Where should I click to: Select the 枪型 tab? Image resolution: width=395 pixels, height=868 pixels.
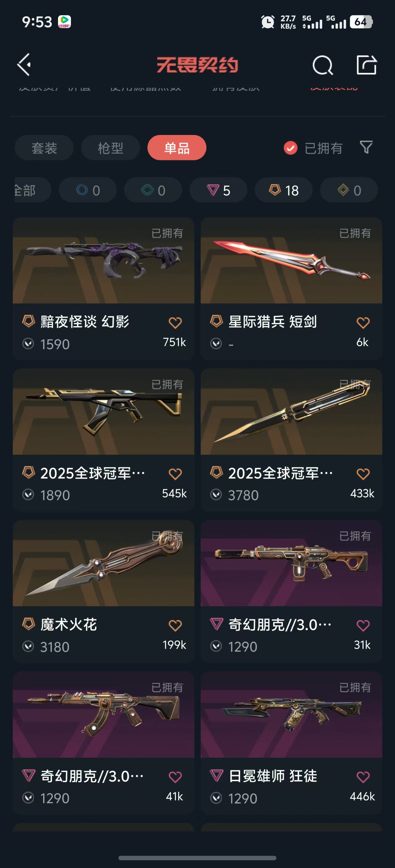pyautogui.click(x=110, y=148)
